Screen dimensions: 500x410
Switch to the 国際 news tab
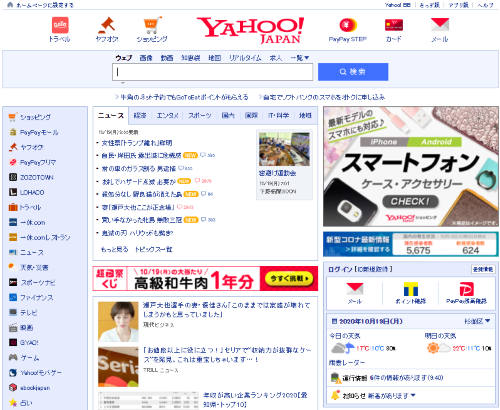click(251, 116)
